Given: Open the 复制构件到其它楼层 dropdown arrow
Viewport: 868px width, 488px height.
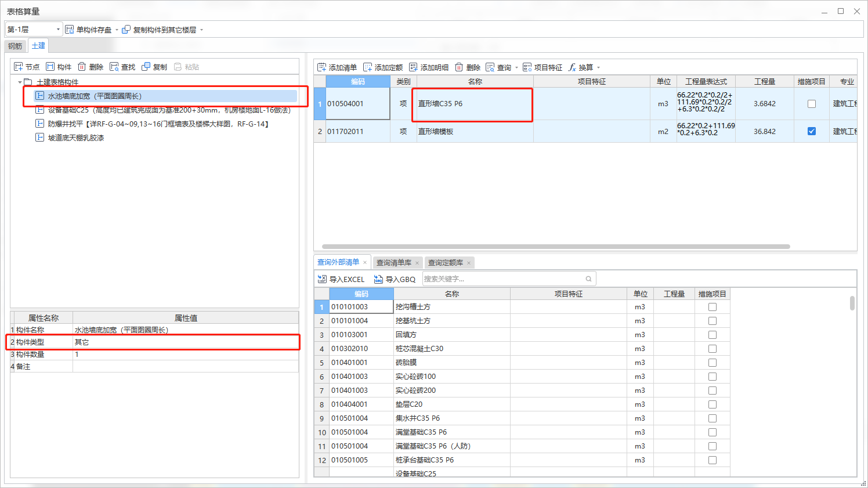Looking at the screenshot, I should (x=201, y=30).
